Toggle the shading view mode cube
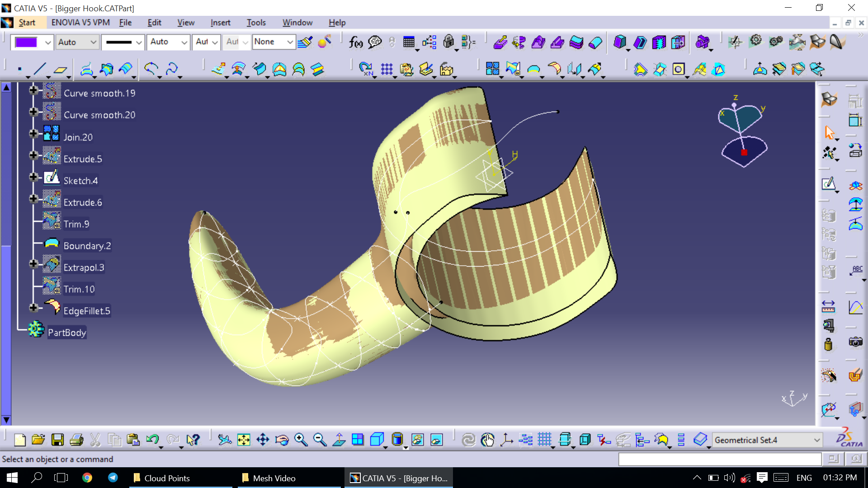 [x=377, y=440]
